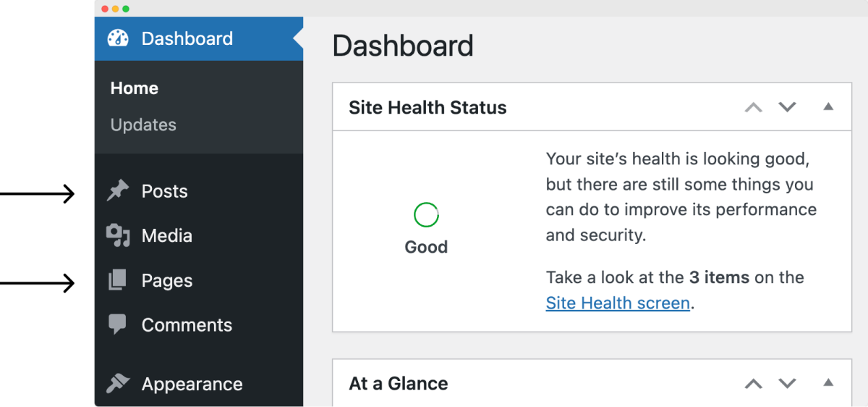
Task: Move Site Health Status panel up
Action: click(x=754, y=107)
